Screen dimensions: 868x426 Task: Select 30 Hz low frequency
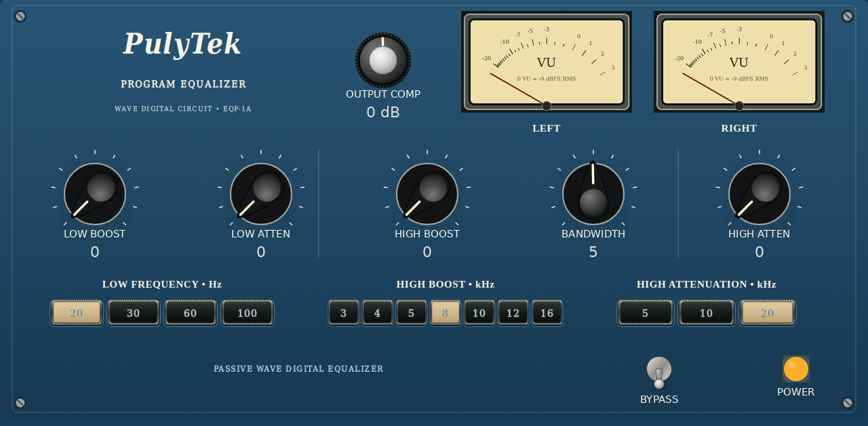[134, 313]
